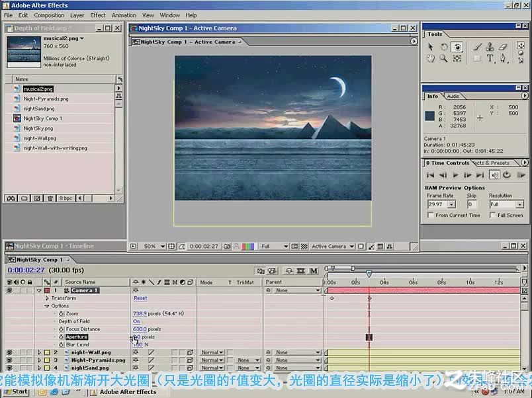Image resolution: width=532 pixels, height=398 pixels.
Task: Select the Selection arrow tool
Action: 430,47
